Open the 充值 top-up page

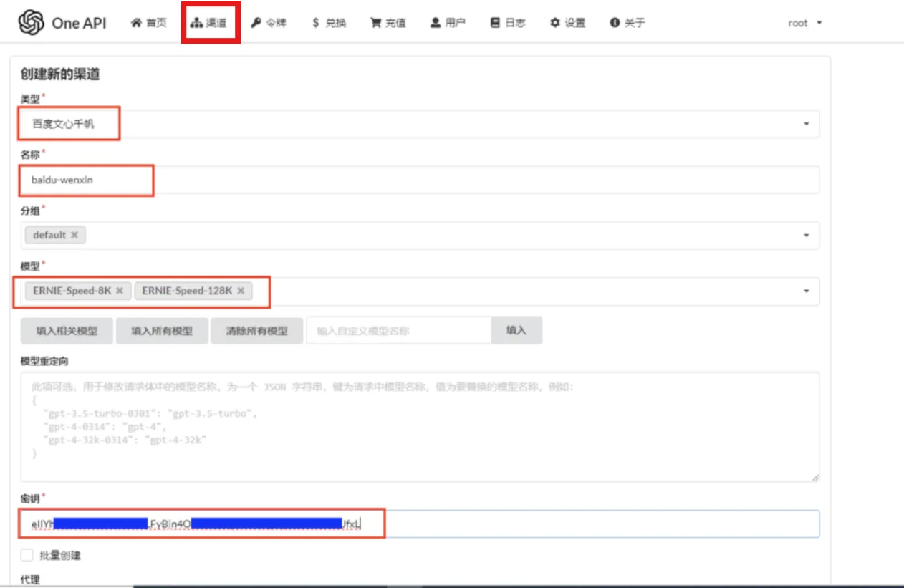(x=388, y=23)
